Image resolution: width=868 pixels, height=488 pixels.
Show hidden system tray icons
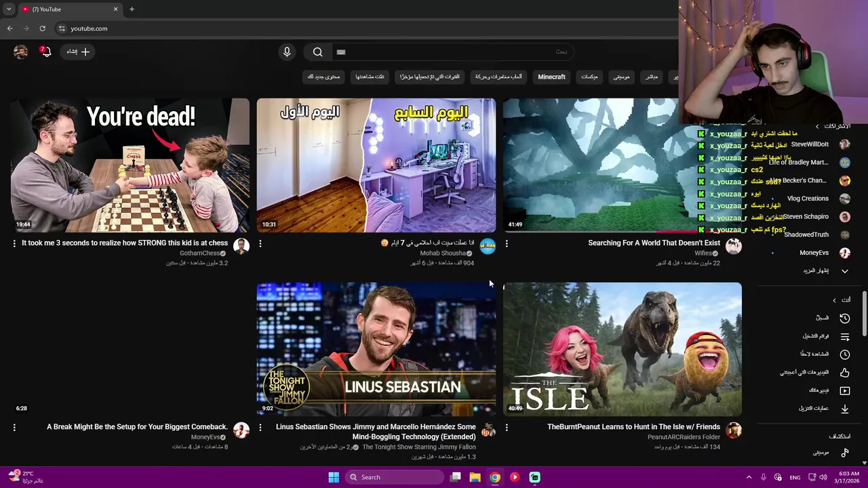(749, 477)
